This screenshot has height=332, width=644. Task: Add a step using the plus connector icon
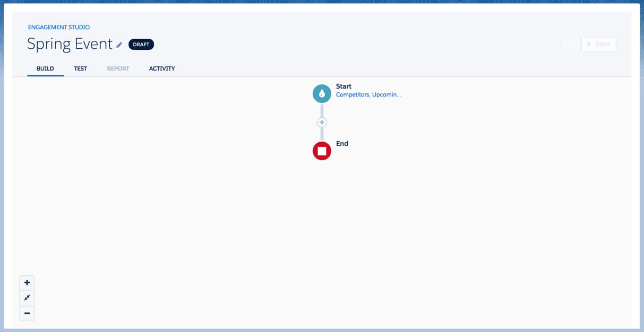click(322, 122)
